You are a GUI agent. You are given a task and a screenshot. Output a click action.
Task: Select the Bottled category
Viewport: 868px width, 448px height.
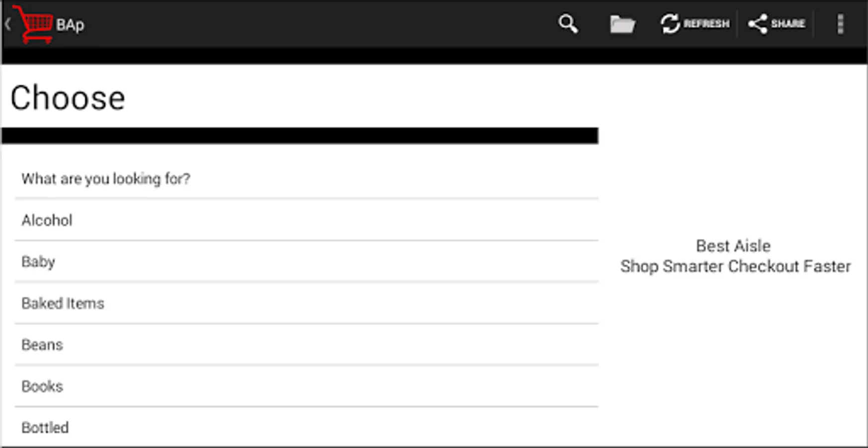tap(45, 427)
